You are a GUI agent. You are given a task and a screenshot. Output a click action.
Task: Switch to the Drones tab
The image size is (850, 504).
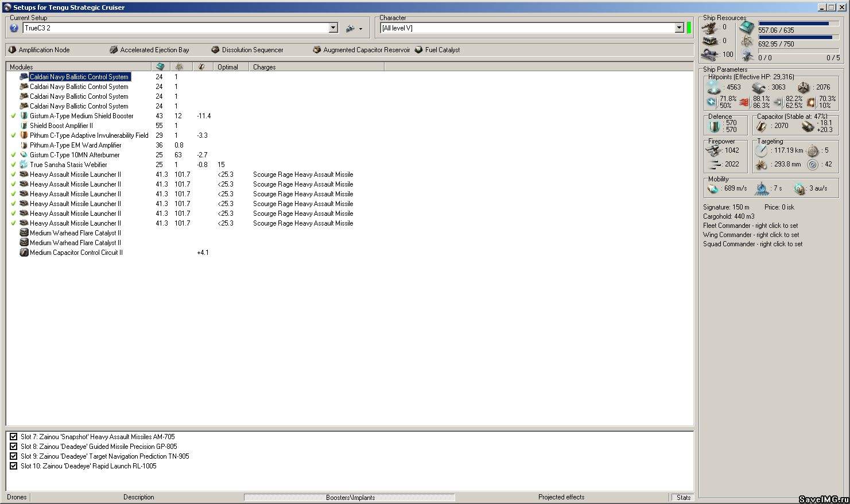point(17,497)
